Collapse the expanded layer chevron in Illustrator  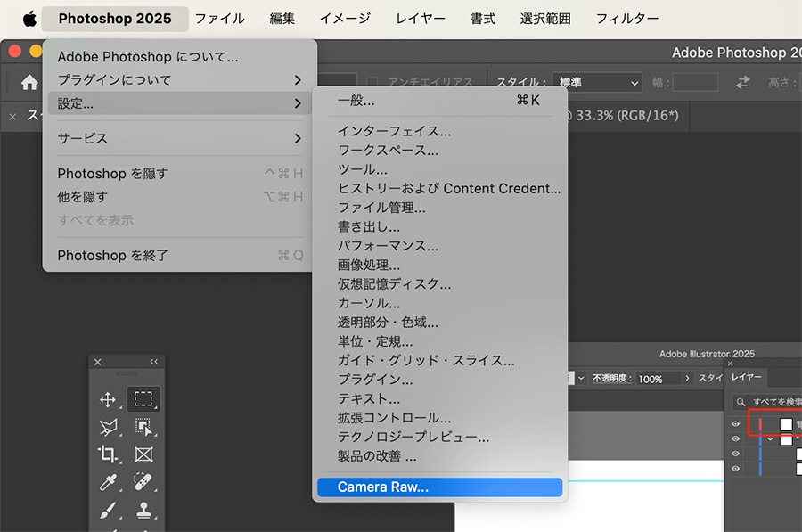(x=770, y=439)
